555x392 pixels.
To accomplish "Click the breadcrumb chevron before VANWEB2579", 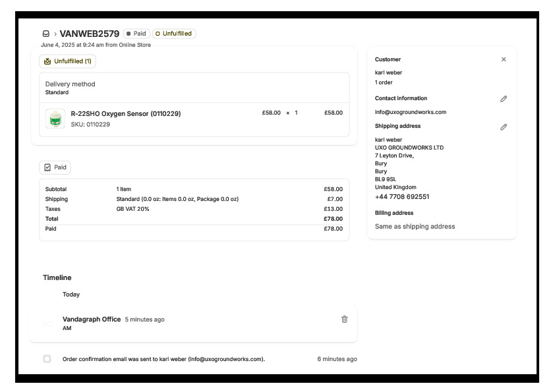I will click(55, 34).
